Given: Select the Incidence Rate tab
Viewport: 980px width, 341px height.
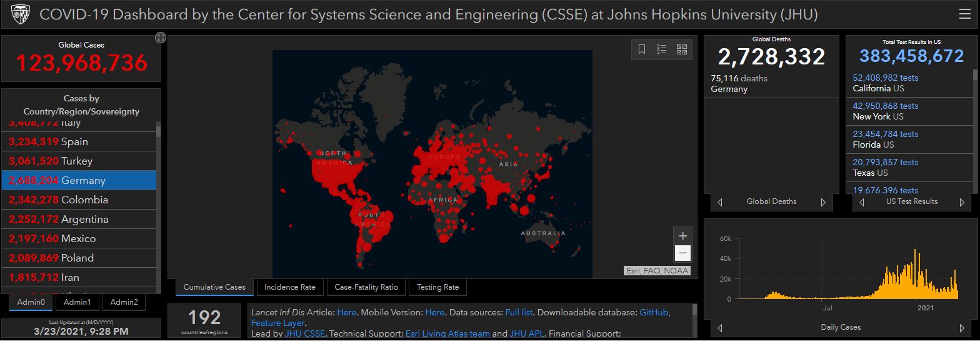Looking at the screenshot, I should point(290,287).
